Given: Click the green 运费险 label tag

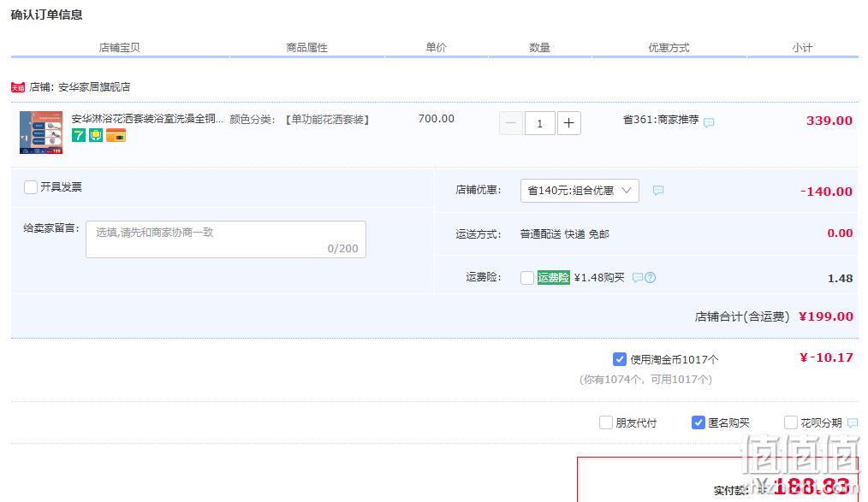Looking at the screenshot, I should (x=554, y=278).
